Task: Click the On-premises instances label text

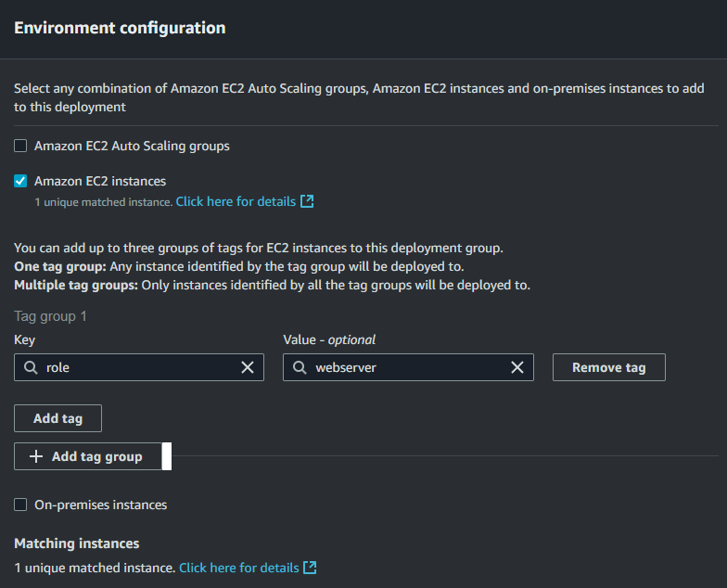Action: point(100,505)
